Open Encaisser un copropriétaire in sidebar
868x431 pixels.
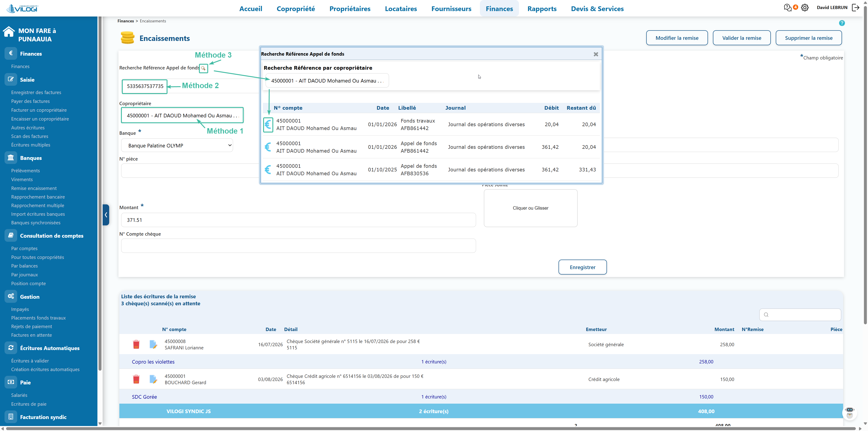40,119
